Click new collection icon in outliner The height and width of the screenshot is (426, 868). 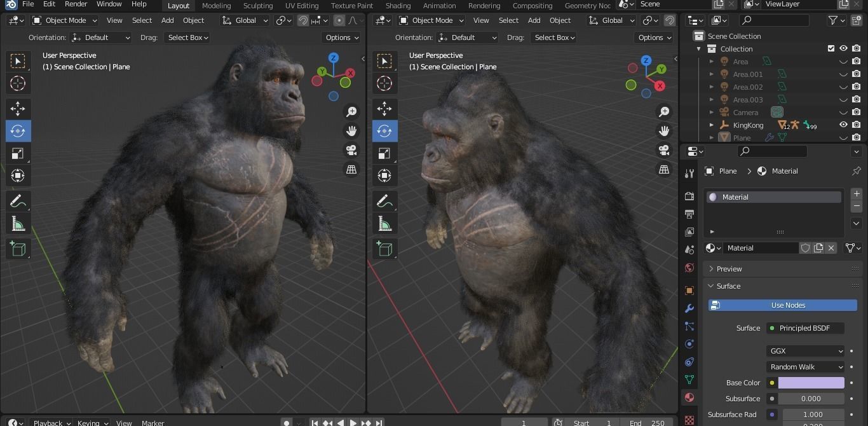[857, 20]
